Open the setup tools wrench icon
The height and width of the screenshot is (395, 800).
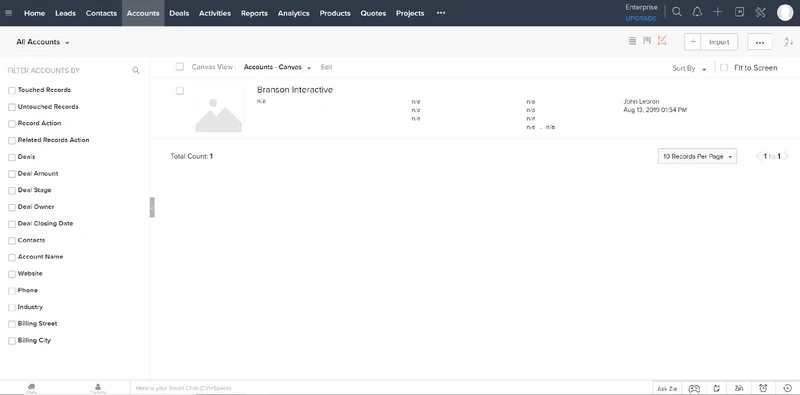coord(760,12)
